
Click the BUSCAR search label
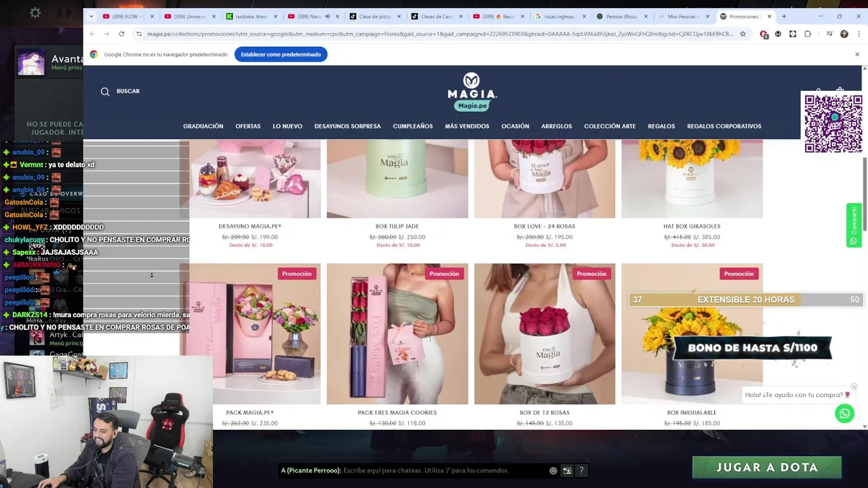click(x=127, y=91)
